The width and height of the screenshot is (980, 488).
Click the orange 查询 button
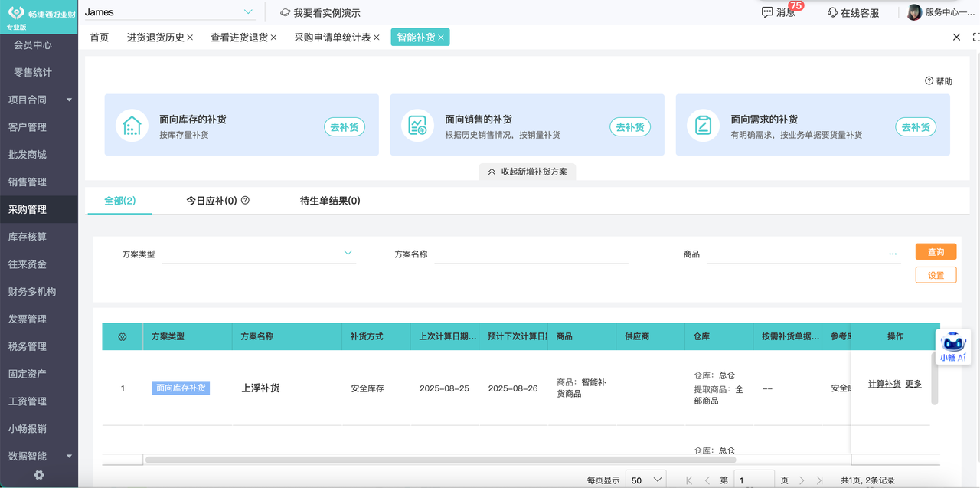click(936, 252)
